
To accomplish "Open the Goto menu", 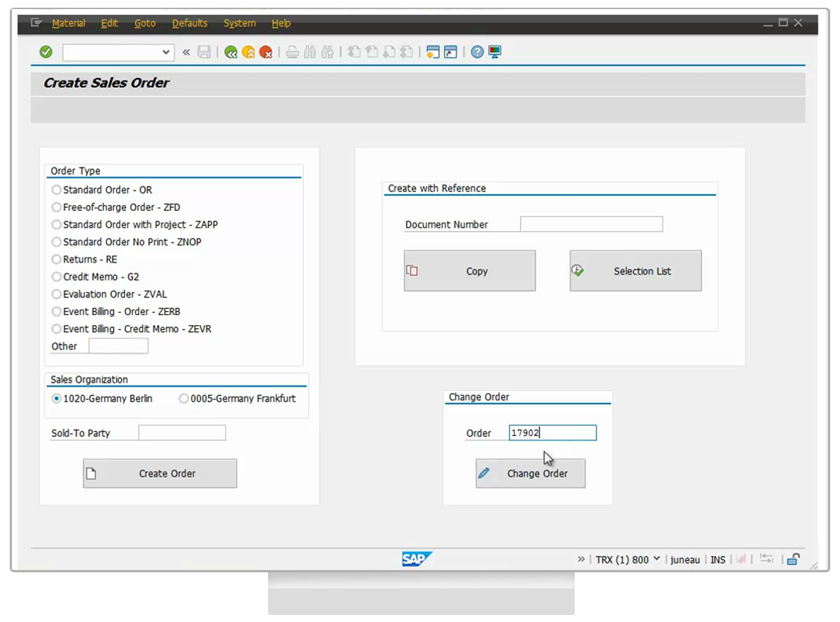I will 145,23.
